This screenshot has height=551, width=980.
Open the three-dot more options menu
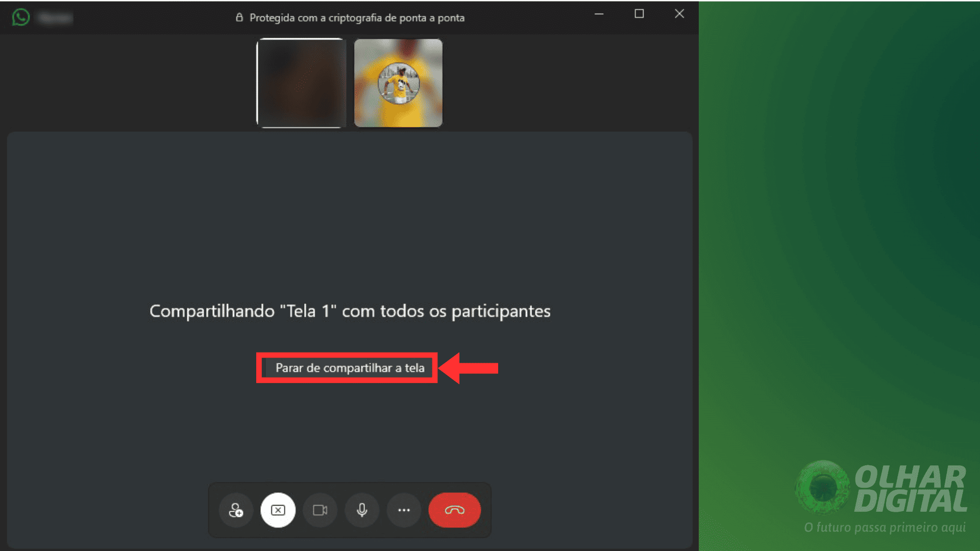(x=404, y=510)
